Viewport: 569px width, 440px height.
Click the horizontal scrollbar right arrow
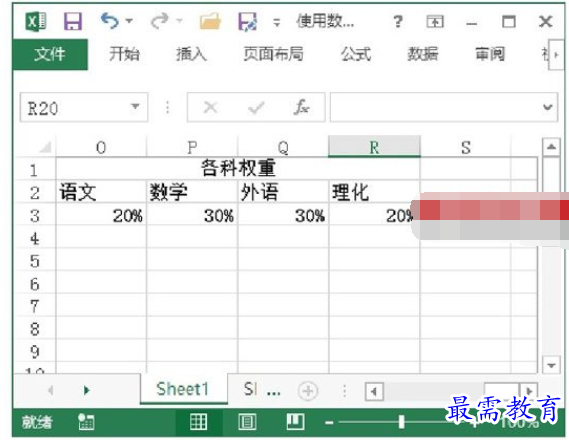tap(529, 391)
